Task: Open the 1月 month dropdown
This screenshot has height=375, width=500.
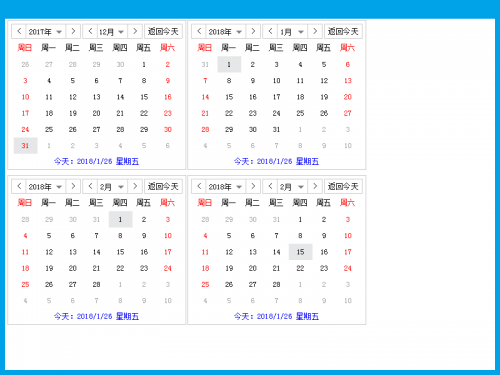Action: coord(292,31)
